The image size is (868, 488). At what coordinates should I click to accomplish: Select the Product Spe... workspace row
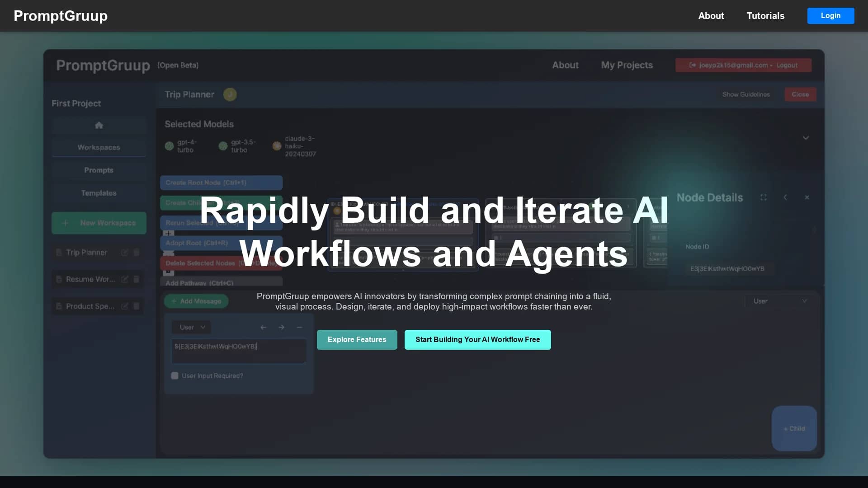[x=98, y=306]
